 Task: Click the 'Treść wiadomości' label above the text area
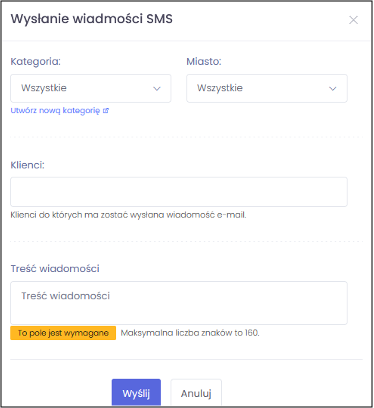tap(55, 269)
